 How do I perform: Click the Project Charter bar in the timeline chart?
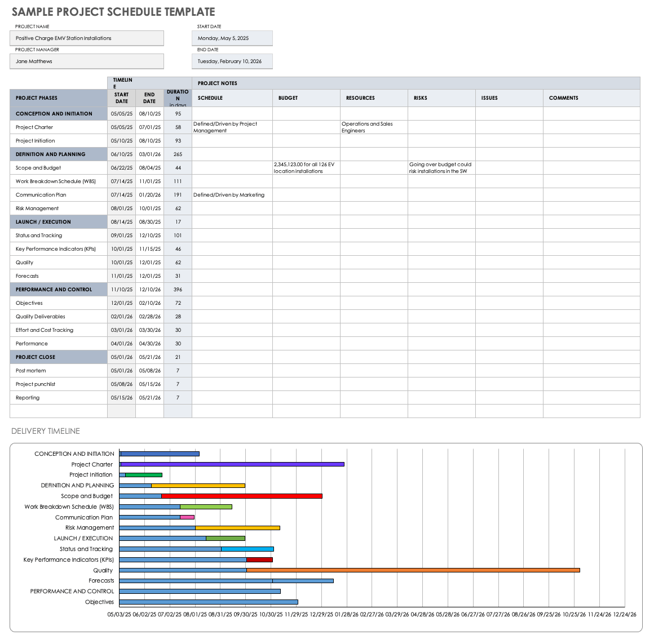tap(231, 464)
